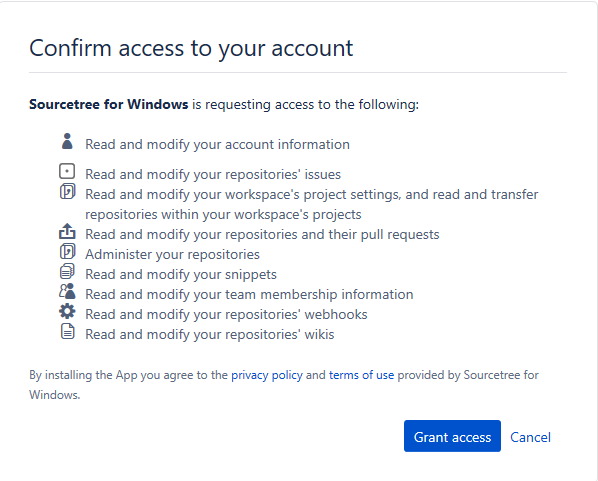The image size is (598, 481).
Task: Click the 'Confirm access to your account' heading
Action: (x=191, y=48)
